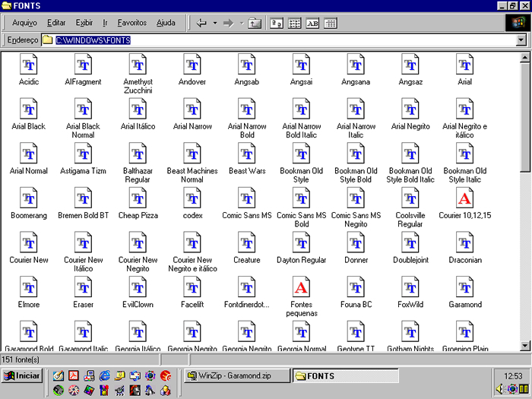Switch to WinZip - Garamond.zip taskbar window

[236, 376]
